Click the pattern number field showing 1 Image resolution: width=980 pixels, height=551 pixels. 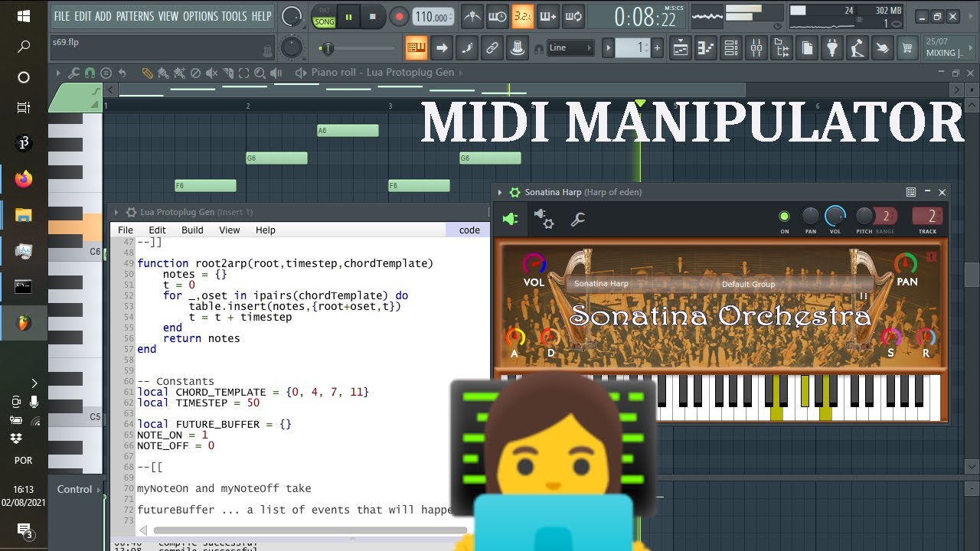[632, 48]
